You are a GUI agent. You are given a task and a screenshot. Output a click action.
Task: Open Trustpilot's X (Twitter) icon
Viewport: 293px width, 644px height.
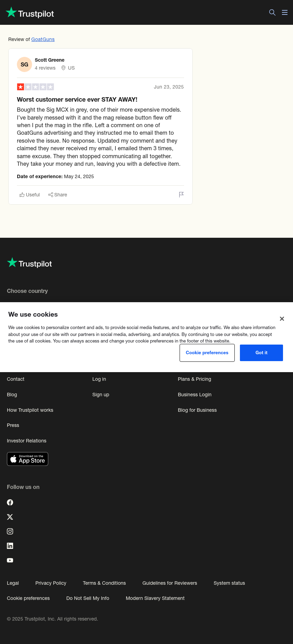point(10,517)
